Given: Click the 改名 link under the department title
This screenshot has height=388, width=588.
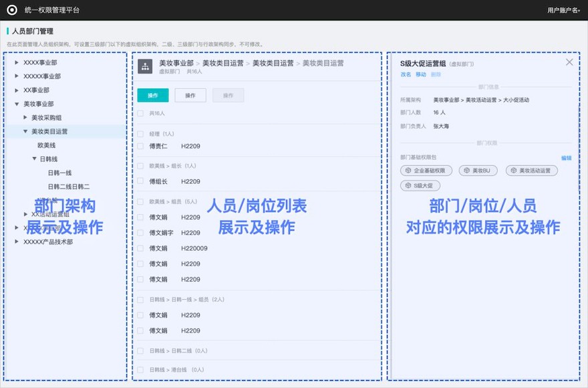Looking at the screenshot, I should [x=406, y=74].
